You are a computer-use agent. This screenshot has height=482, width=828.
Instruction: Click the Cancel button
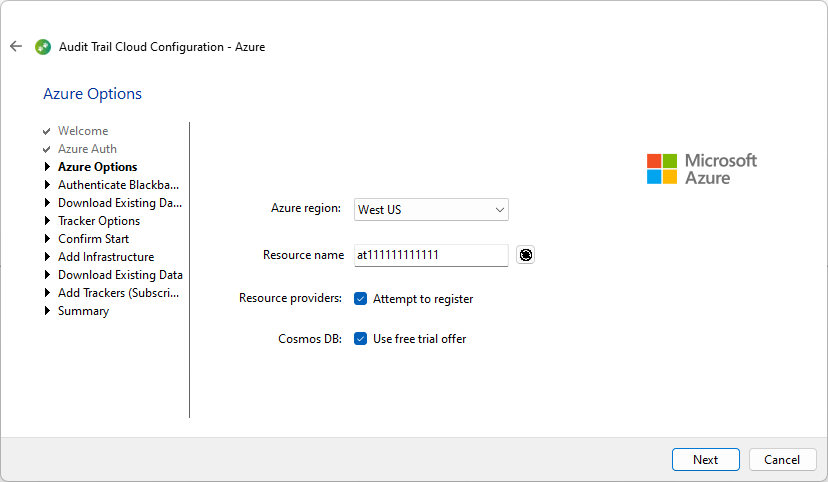click(782, 460)
